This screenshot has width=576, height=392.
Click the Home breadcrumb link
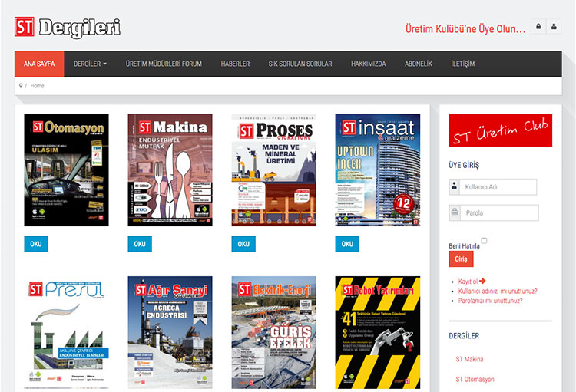[x=37, y=85]
